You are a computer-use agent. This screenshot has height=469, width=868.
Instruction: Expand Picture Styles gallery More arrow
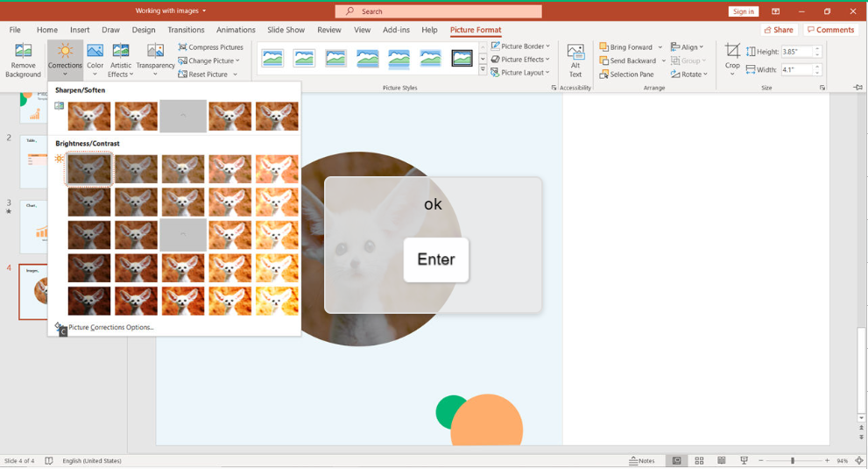tap(483, 70)
